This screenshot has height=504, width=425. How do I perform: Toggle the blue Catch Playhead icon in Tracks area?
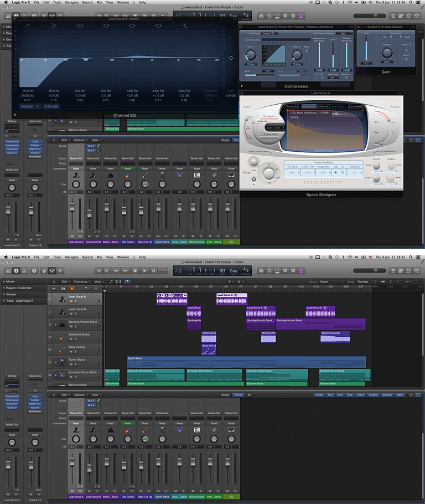(x=127, y=281)
